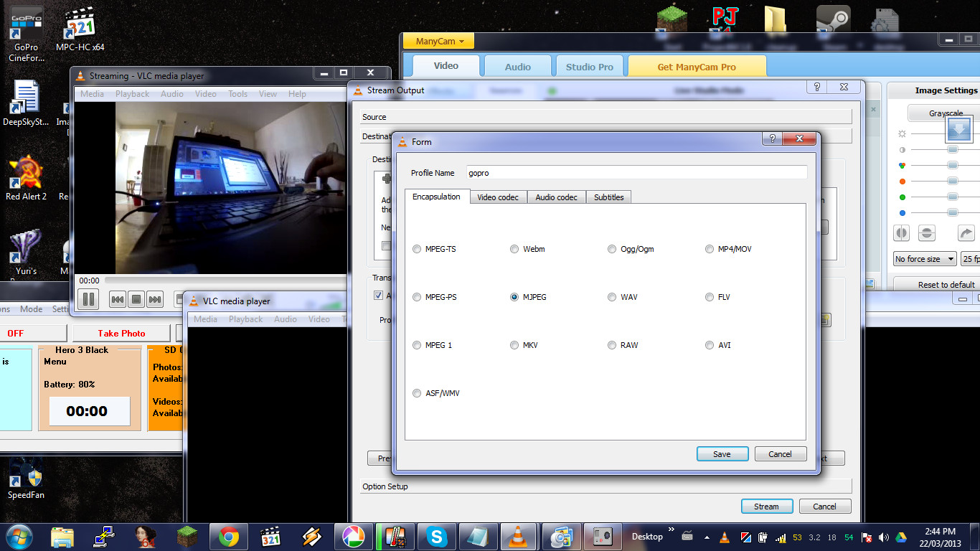The width and height of the screenshot is (980, 551).
Task: Save the gopro profile in Form dialog
Action: click(x=722, y=454)
